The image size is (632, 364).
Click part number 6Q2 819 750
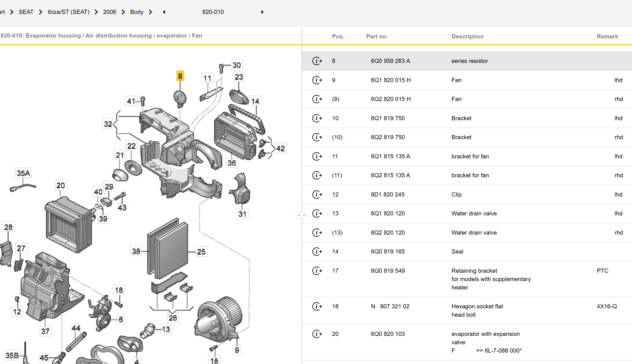coord(388,137)
